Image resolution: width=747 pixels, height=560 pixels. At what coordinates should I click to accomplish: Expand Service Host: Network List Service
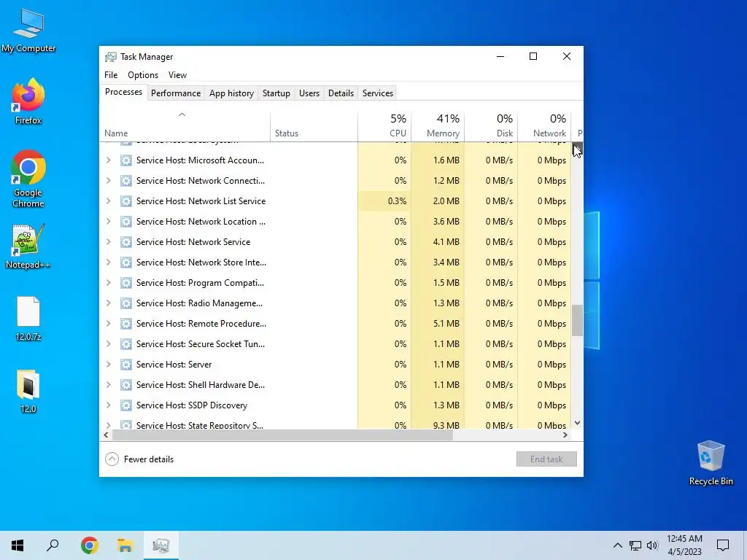click(x=109, y=201)
